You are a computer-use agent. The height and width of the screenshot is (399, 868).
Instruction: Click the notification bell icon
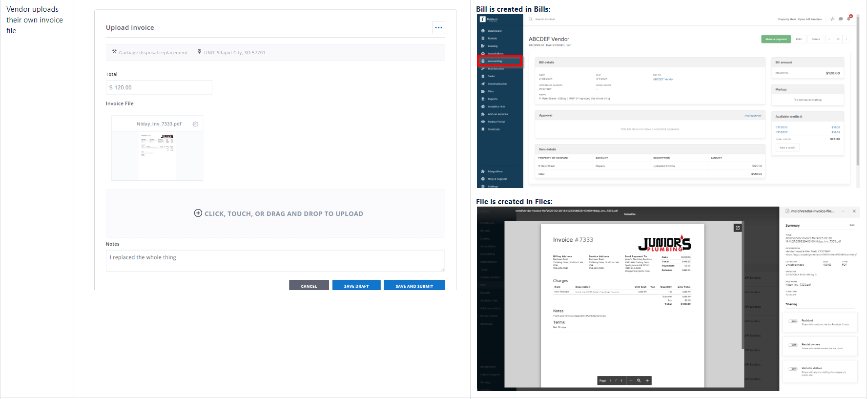tap(849, 19)
